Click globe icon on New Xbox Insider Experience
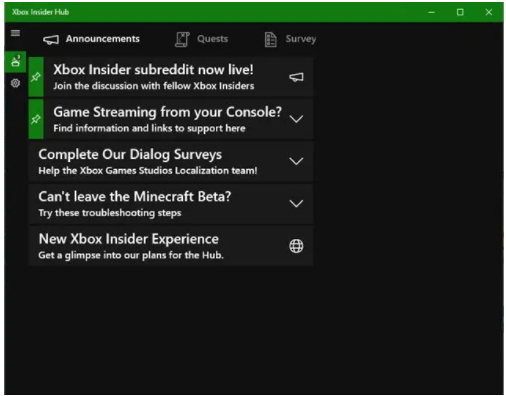This screenshot has width=506, height=396. coord(296,246)
